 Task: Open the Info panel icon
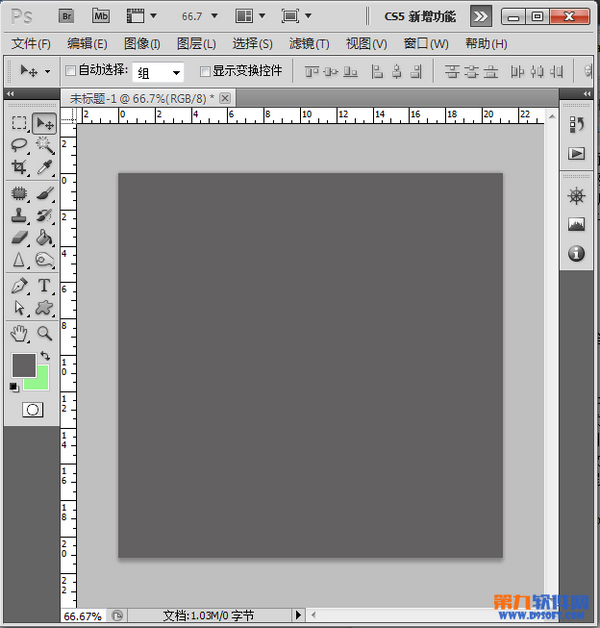pyautogui.click(x=576, y=254)
